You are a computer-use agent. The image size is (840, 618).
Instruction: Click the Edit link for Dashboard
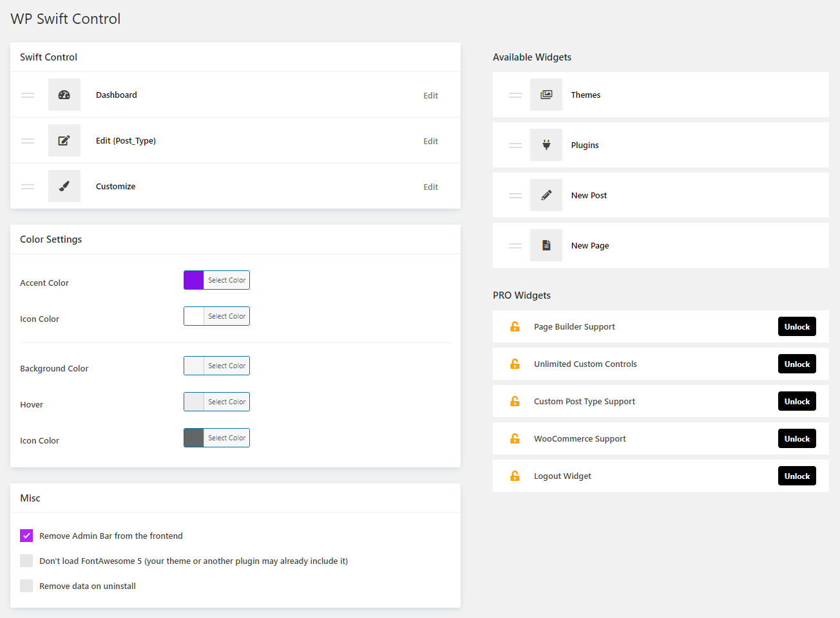(x=430, y=95)
